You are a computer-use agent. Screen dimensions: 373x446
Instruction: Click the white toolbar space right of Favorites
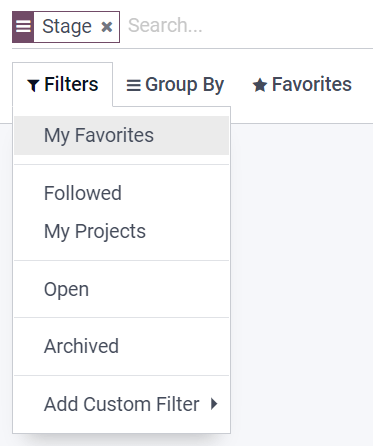click(365, 84)
